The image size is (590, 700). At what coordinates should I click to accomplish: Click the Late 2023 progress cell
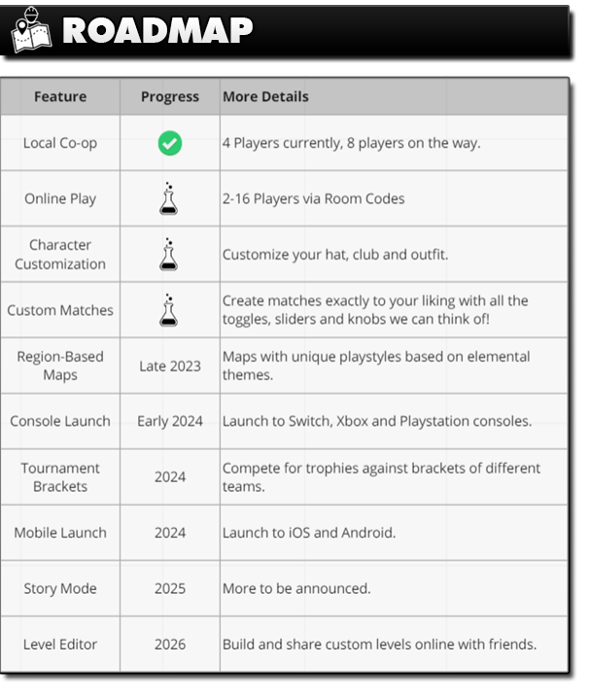169,366
